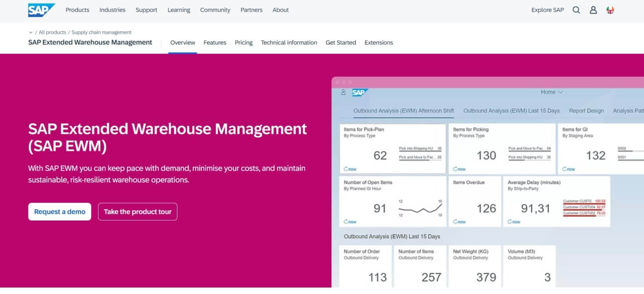The width and height of the screenshot is (644, 294).
Task: Select the Overview tab
Action: point(182,43)
